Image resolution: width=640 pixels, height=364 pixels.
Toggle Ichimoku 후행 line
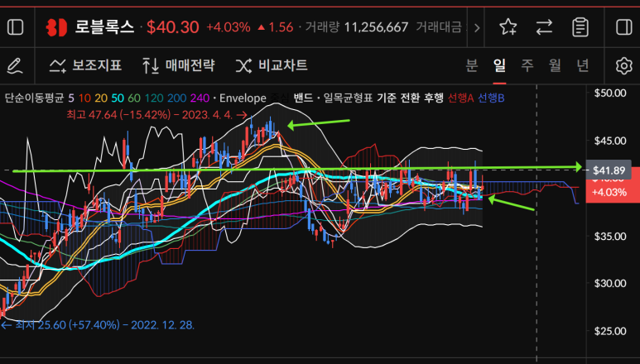point(433,98)
